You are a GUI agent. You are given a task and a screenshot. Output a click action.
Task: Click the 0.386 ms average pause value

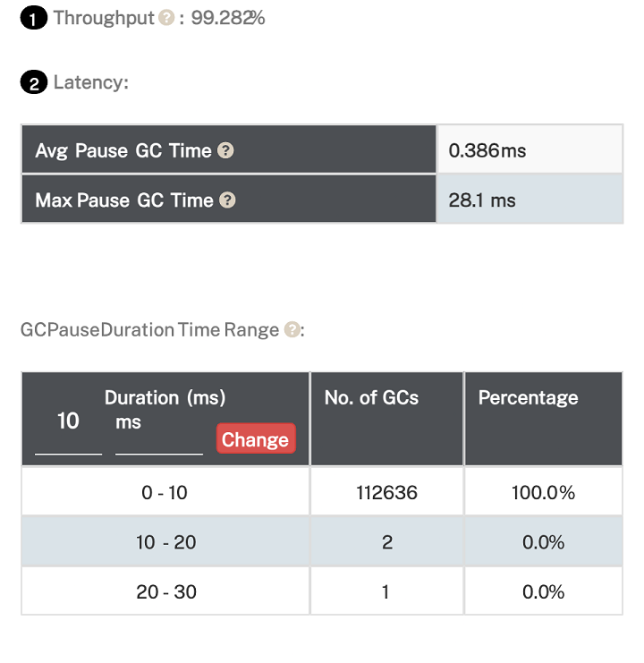tap(487, 150)
